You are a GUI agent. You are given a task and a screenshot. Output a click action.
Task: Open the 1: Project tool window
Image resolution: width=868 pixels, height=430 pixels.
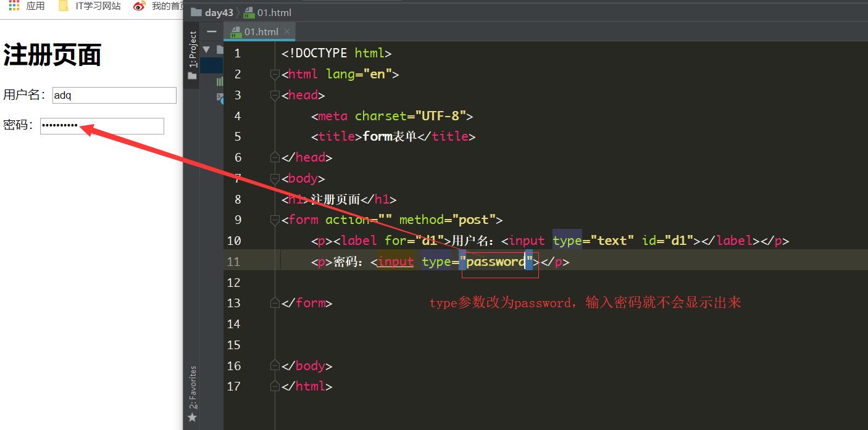point(193,49)
